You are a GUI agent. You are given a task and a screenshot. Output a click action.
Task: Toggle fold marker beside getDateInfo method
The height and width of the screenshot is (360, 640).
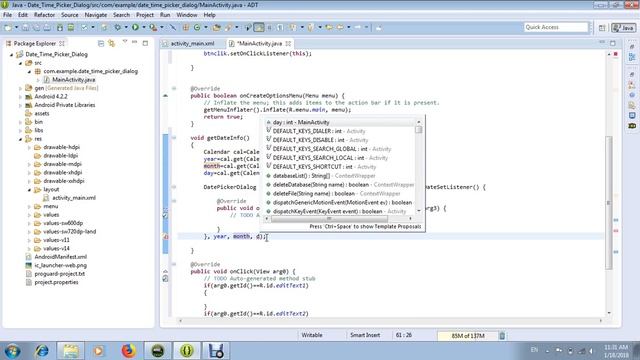pos(174,138)
